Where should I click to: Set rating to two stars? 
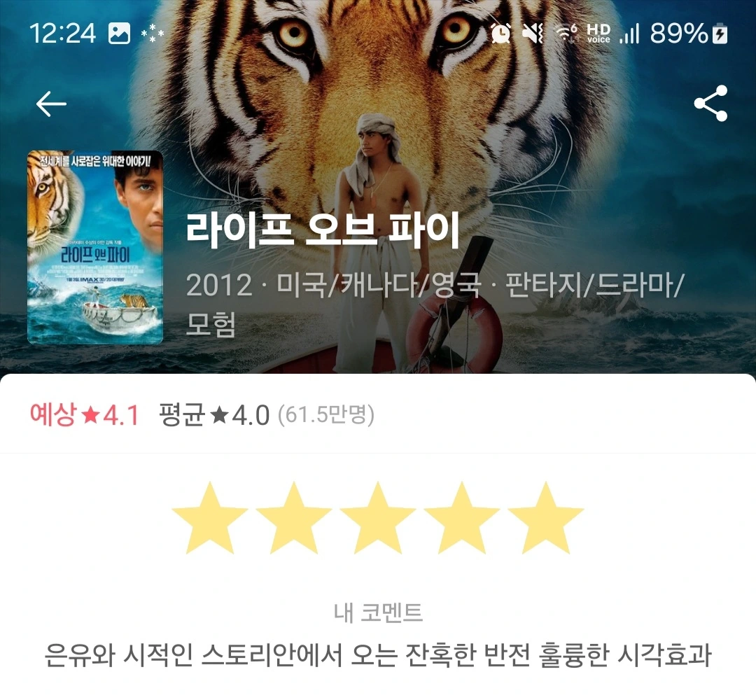[x=294, y=518]
